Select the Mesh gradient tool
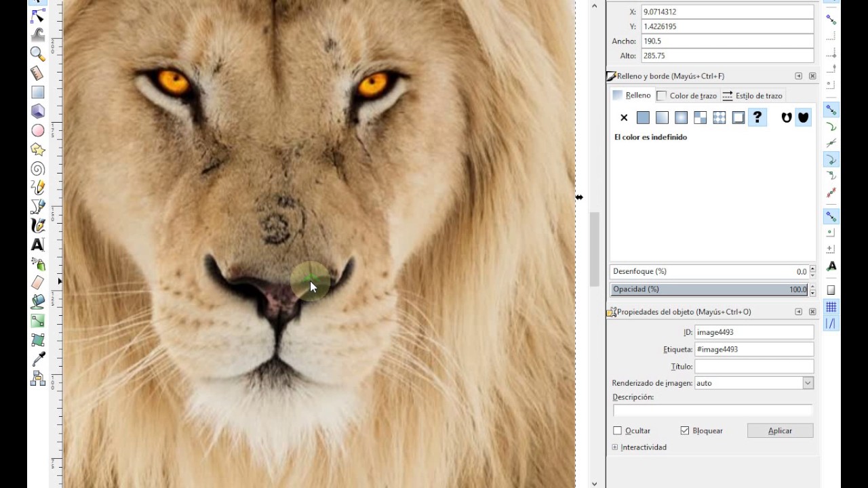The width and height of the screenshot is (868, 488). (x=38, y=340)
